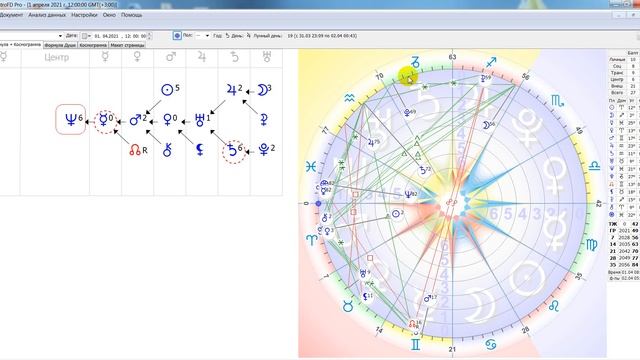Image resolution: width=640 pixels, height=360 pixels.
Task: Click the Libra sign on the chart wheel
Action: [x=594, y=165]
